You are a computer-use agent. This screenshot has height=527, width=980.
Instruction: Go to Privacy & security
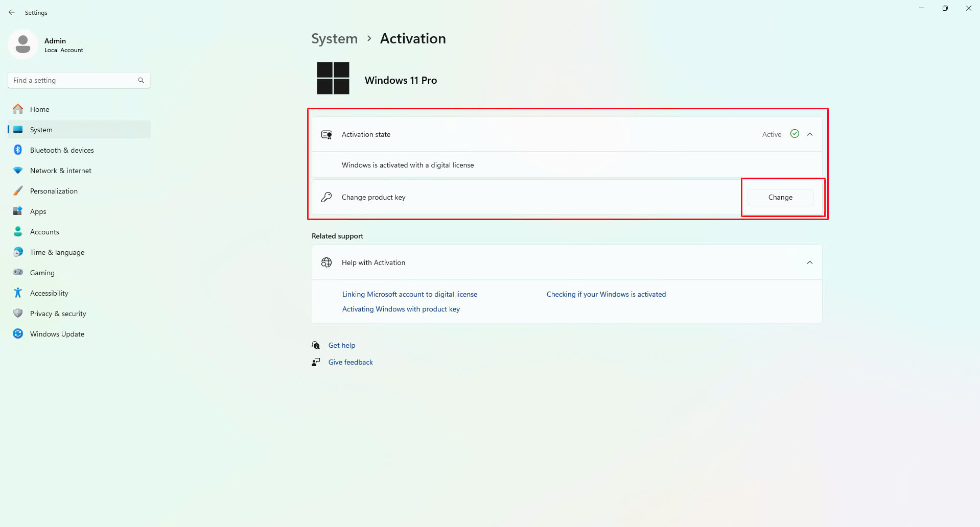[x=79, y=314]
